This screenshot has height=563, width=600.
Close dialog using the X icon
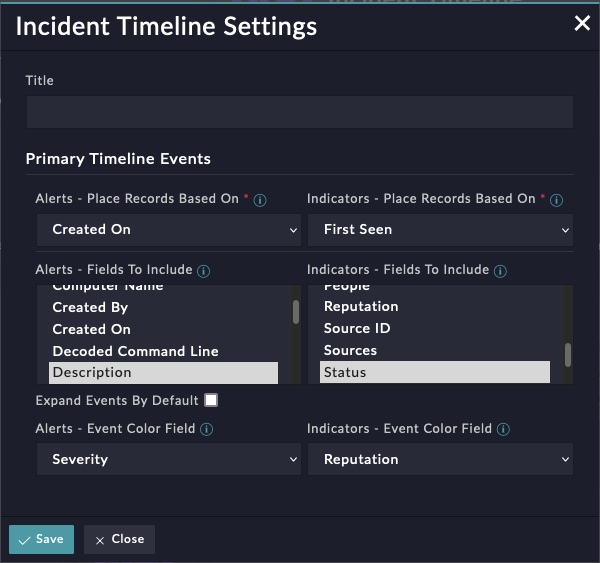point(582,24)
